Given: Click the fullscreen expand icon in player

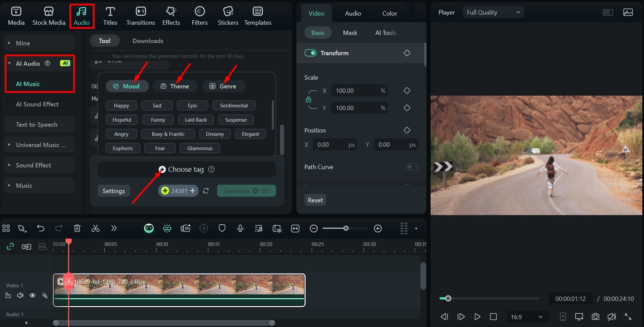Looking at the screenshot, I should point(628,317).
